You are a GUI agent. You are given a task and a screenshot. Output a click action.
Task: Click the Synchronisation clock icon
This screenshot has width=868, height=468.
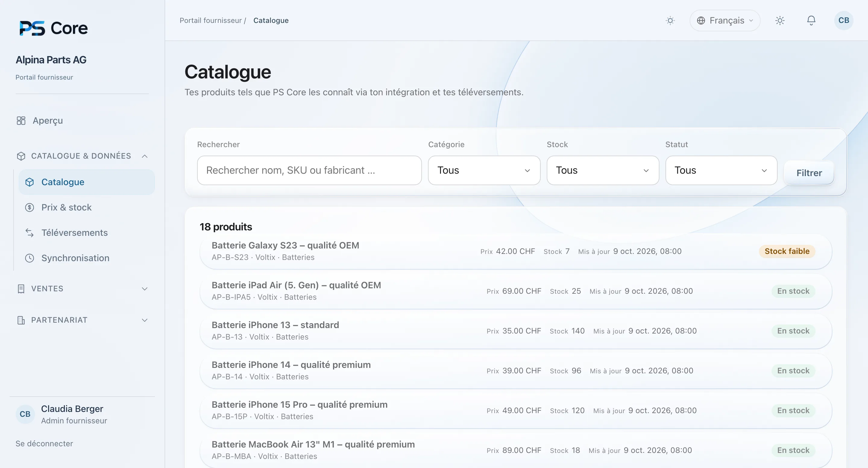pos(30,258)
